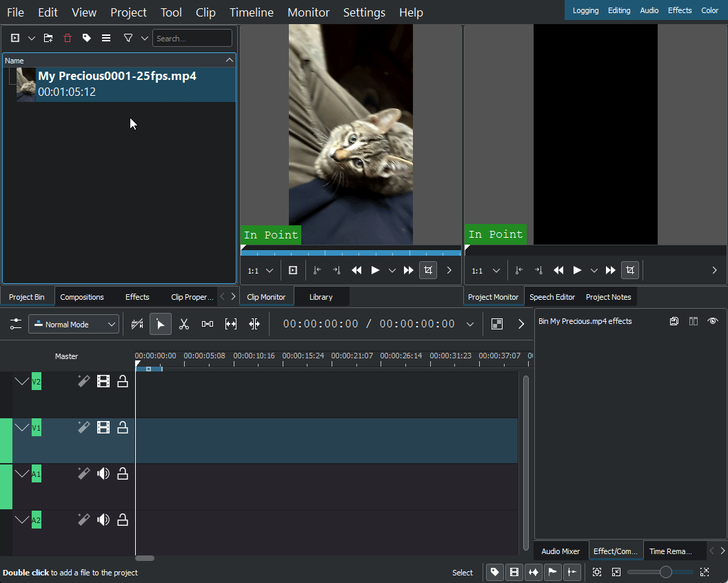Viewport: 728px width, 583px height.
Task: Open the tag icon in the bin toolbar
Action: [x=86, y=38]
